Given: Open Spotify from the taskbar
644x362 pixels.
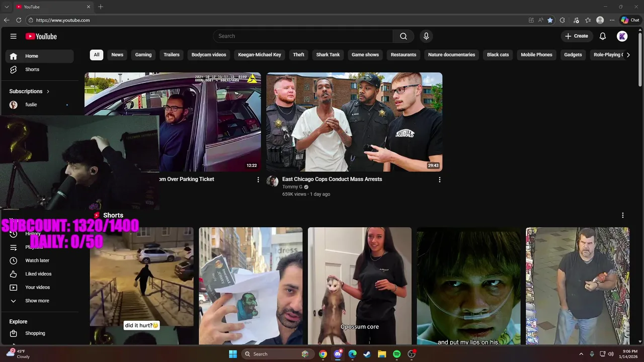Looking at the screenshot, I should coord(396,354).
